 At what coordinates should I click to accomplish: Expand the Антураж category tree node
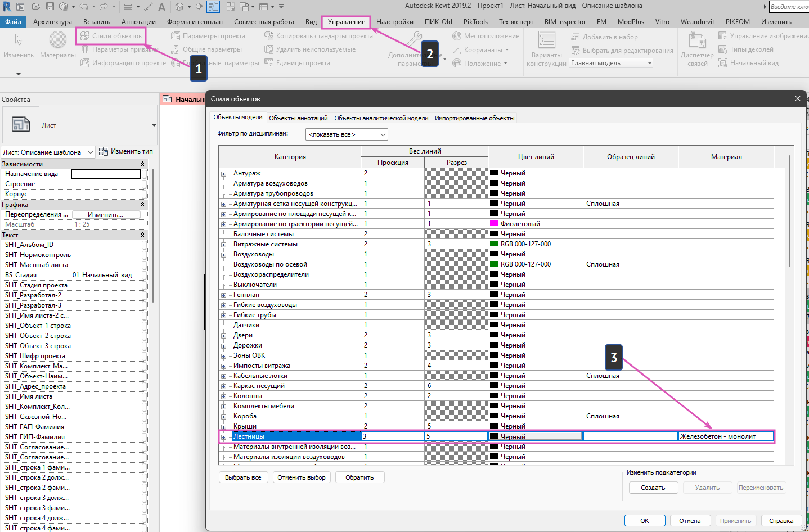(x=224, y=174)
